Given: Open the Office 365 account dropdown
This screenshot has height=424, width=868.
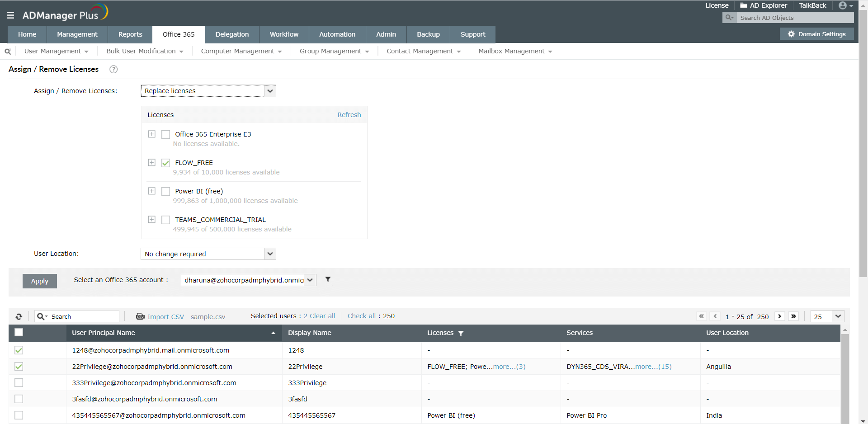Looking at the screenshot, I should click(248, 280).
